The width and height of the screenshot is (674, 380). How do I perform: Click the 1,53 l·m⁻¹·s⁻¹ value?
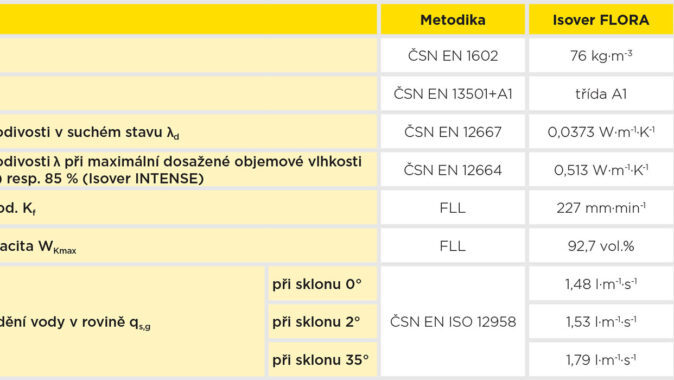click(x=601, y=322)
